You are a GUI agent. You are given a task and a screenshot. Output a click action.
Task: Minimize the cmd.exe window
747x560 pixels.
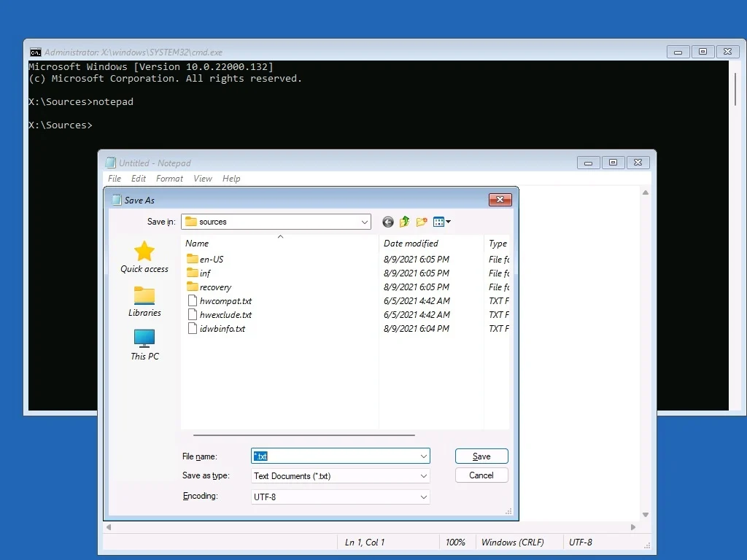tap(678, 52)
